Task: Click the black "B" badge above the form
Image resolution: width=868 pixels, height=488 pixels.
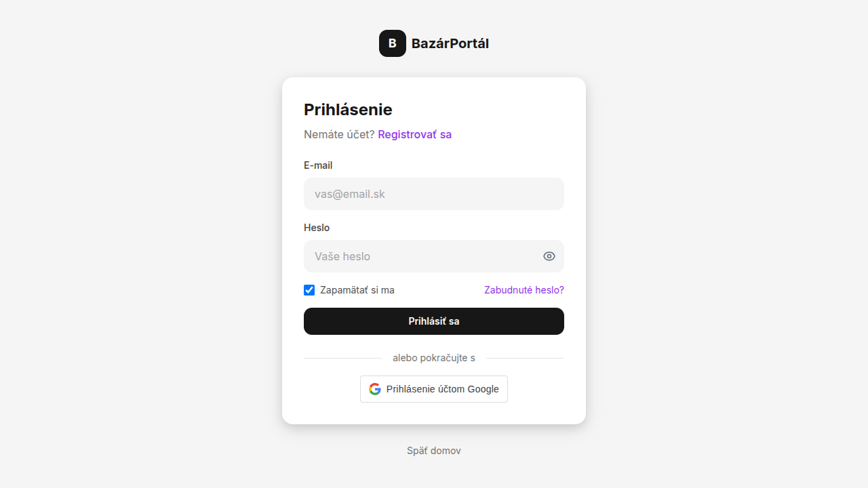Action: point(392,43)
